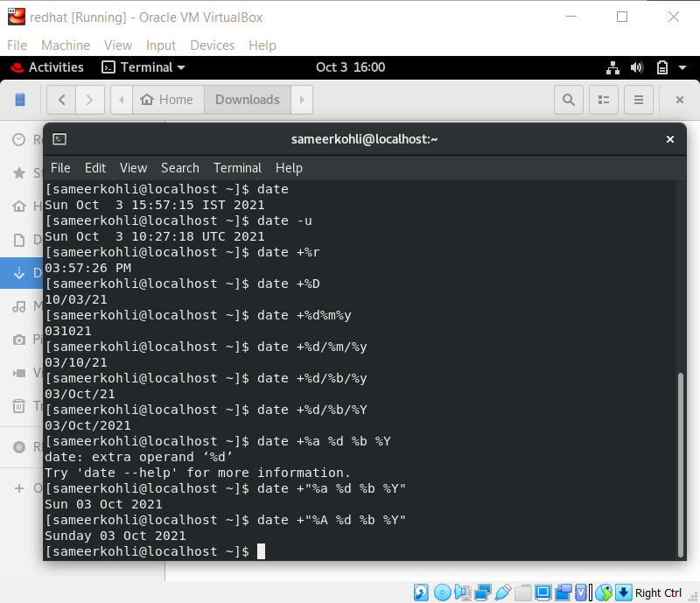Click the volume icon in top bar
The image size is (700, 603).
click(637, 67)
